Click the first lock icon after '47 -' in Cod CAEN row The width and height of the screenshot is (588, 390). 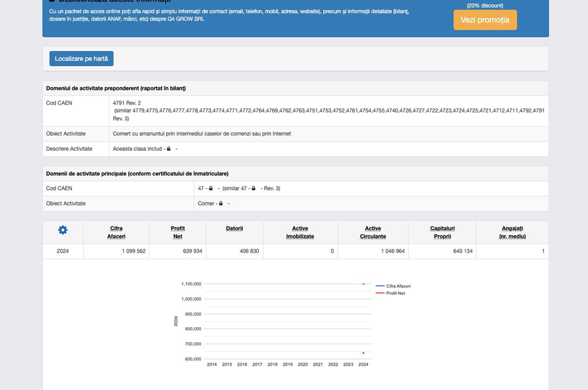click(x=211, y=188)
